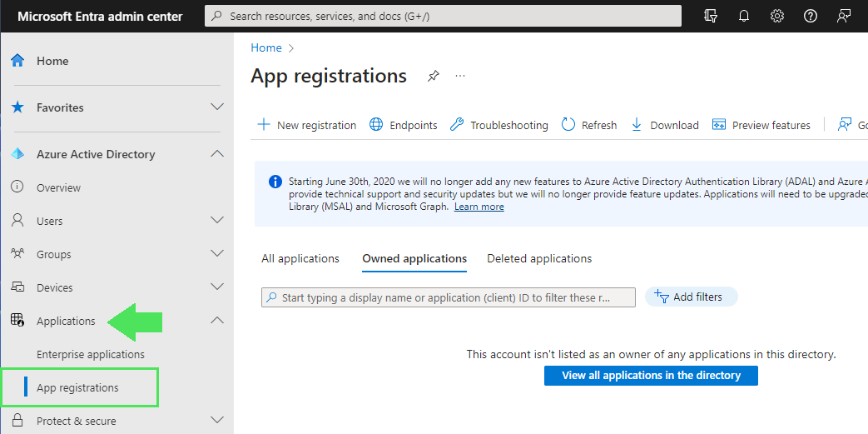Open the portal directory filter icon

point(711,16)
